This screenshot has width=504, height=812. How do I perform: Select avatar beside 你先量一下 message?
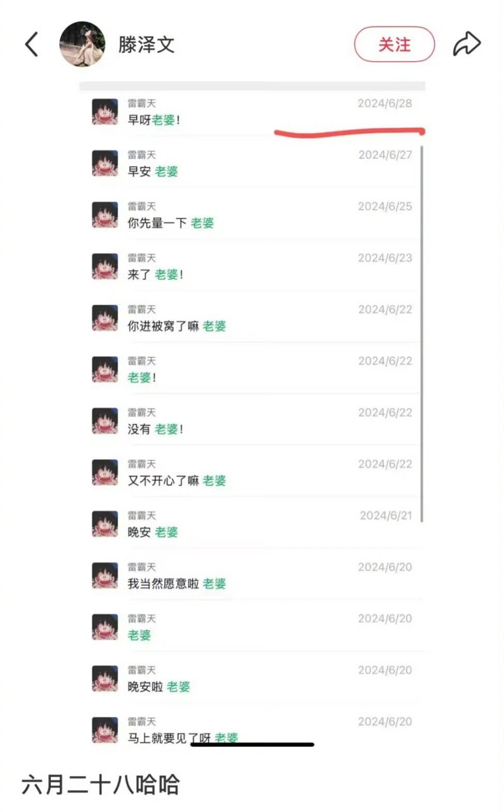(x=105, y=215)
